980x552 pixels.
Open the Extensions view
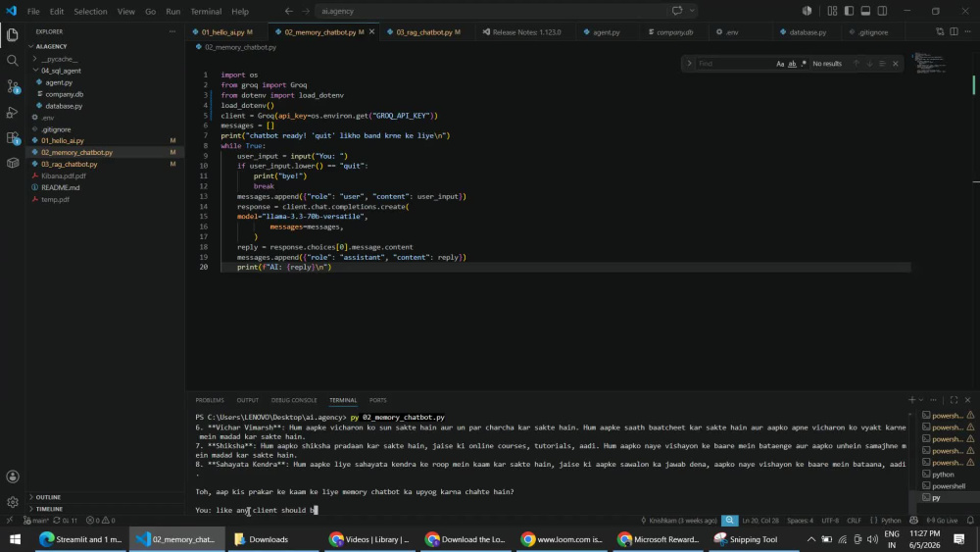13,137
